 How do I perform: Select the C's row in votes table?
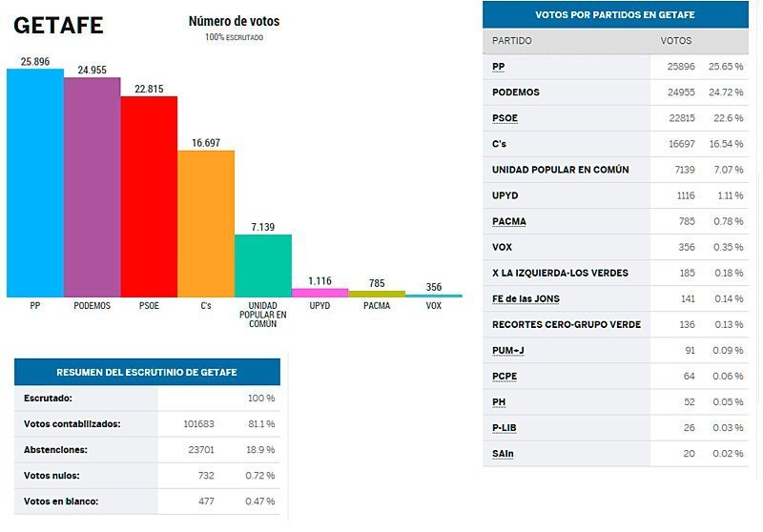(x=615, y=144)
